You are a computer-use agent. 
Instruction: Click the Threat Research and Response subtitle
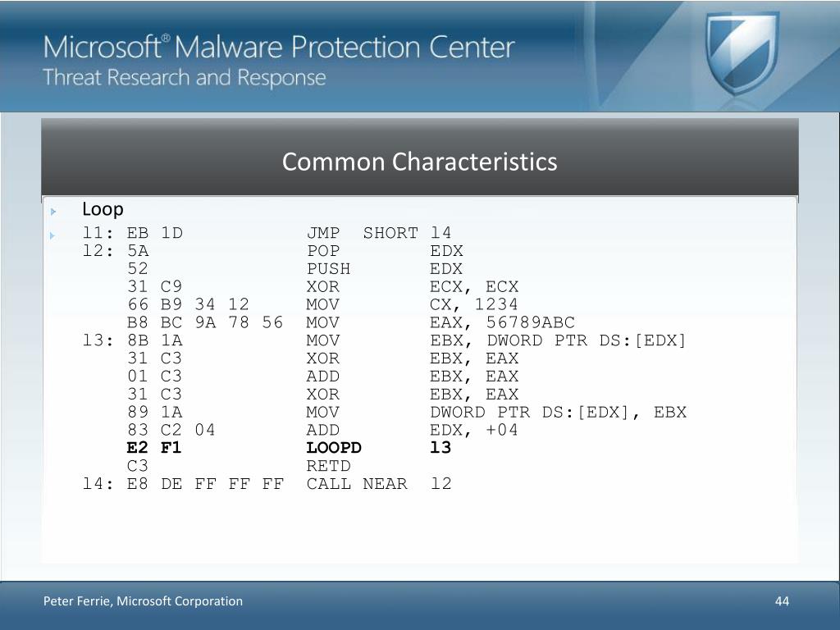point(185,78)
